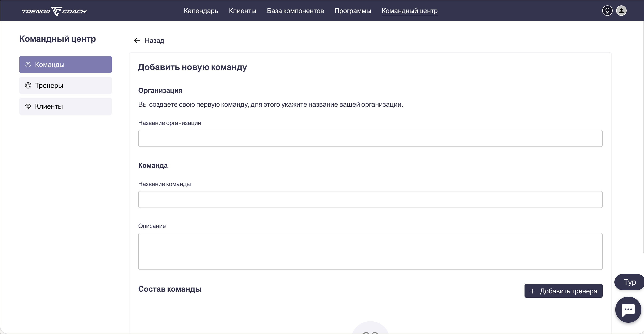644x334 pixels.
Task: Click plus icon on Добавить тренера
Action: point(532,291)
